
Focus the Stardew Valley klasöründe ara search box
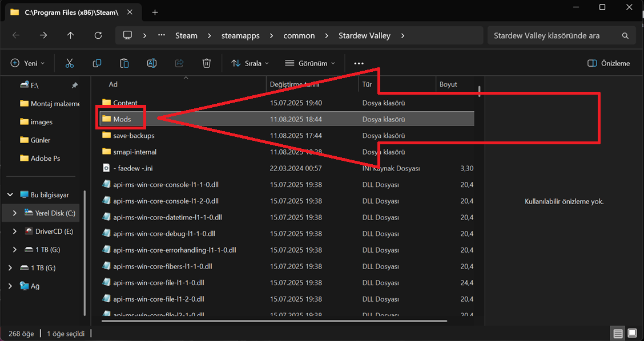point(561,36)
